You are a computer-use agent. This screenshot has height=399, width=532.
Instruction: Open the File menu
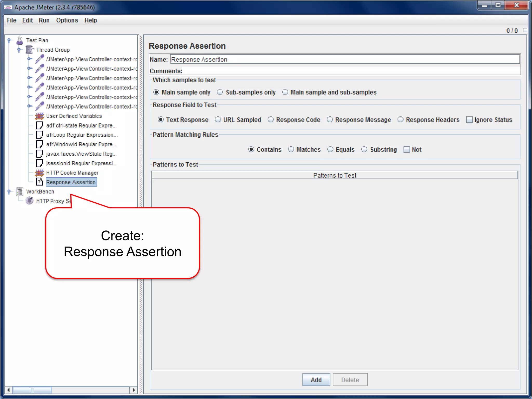[x=11, y=20]
